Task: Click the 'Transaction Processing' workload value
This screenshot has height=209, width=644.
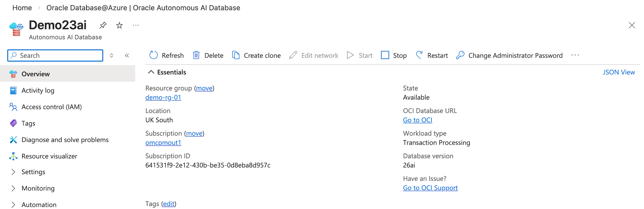Action: click(x=436, y=143)
